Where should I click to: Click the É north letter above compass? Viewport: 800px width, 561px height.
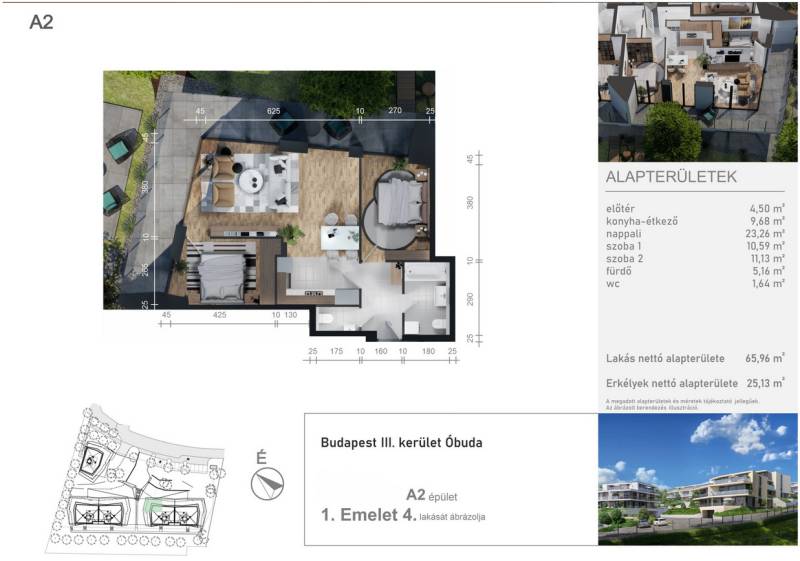pyautogui.click(x=262, y=458)
